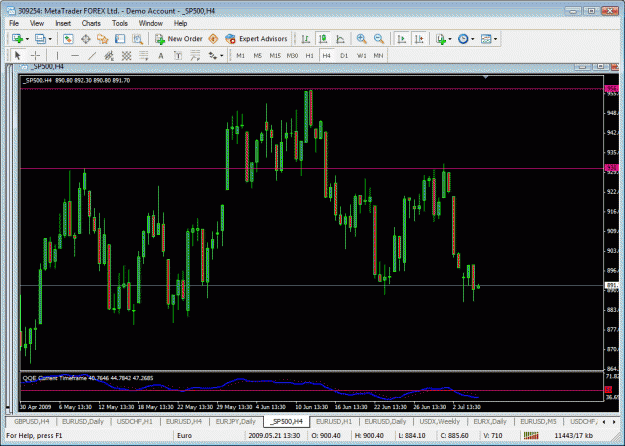
Task: Select the Text Label tool marked T
Action: [x=178, y=55]
